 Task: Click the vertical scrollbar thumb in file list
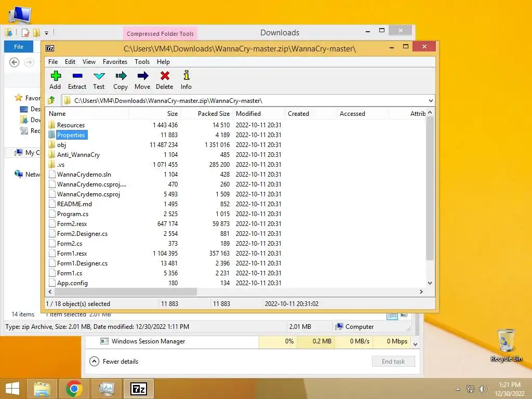[x=430, y=188]
